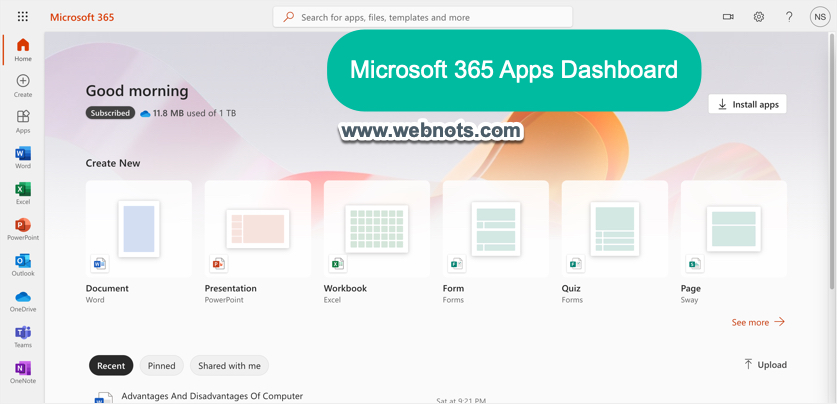Switch to Shared with me tab
This screenshot has width=837, height=404.
pos(230,366)
